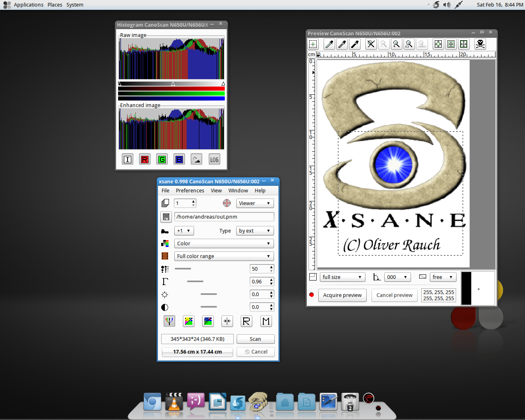Toggle the LOG histogram scale button
Image resolution: width=525 pixels, height=420 pixels.
pos(214,160)
